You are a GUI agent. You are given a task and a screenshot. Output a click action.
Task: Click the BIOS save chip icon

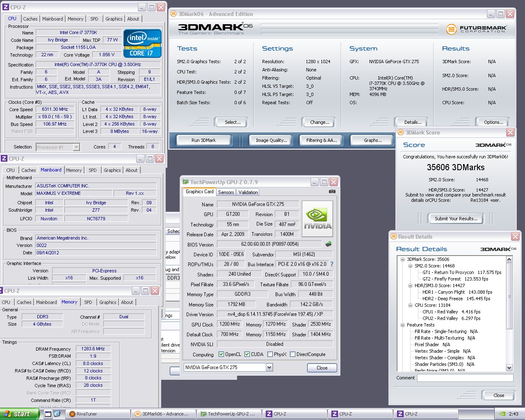[328, 244]
